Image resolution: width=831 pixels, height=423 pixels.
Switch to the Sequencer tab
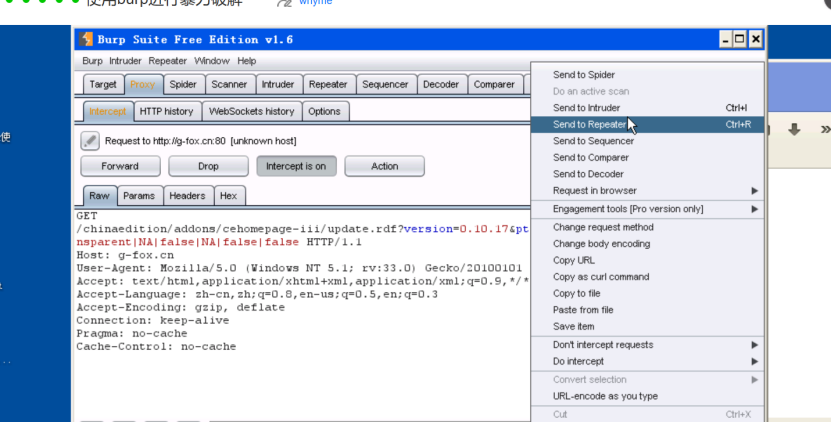pyautogui.click(x=385, y=84)
